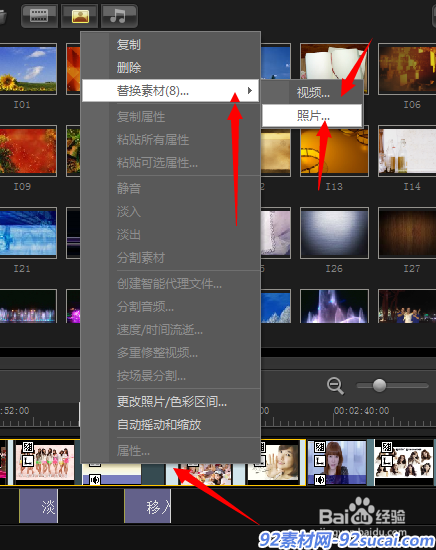This screenshot has width=436, height=550.
Task: Select the I26 gray spotlight thumbnail
Action: coord(334,233)
